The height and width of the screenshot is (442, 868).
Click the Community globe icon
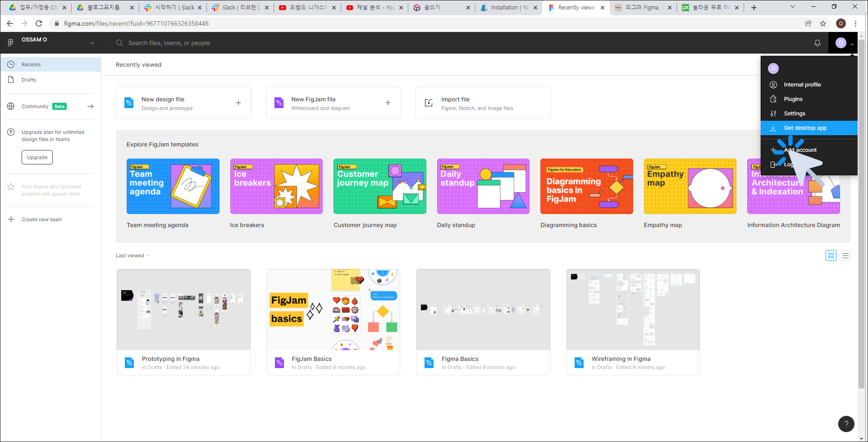[x=11, y=106]
